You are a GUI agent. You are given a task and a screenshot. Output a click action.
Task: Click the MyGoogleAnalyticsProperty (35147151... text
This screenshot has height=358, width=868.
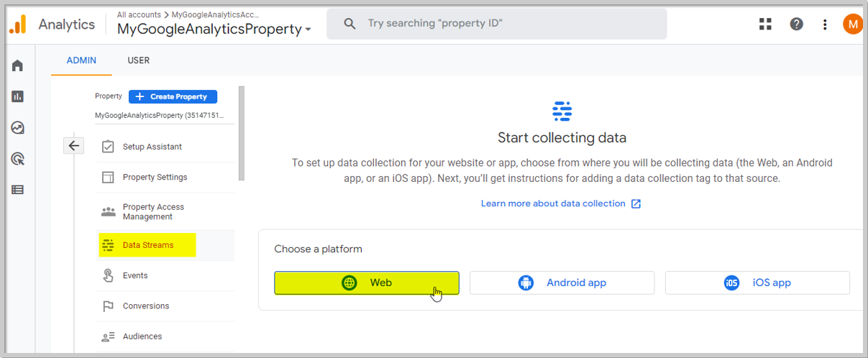coord(160,115)
